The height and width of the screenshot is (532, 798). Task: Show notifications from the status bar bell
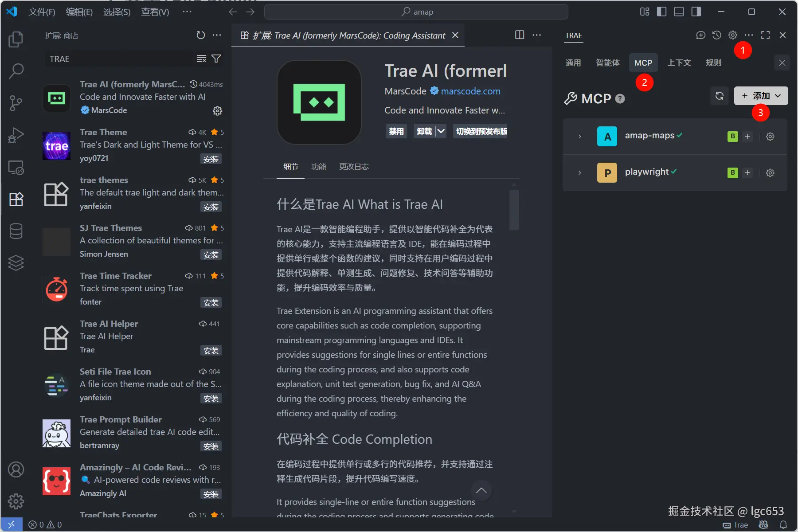tap(783, 525)
